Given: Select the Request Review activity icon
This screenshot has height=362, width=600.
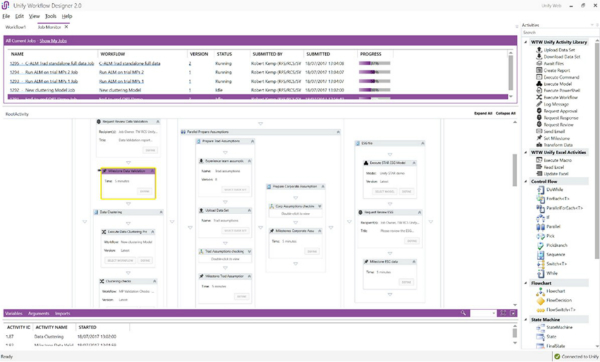Looking at the screenshot, I should point(539,124).
